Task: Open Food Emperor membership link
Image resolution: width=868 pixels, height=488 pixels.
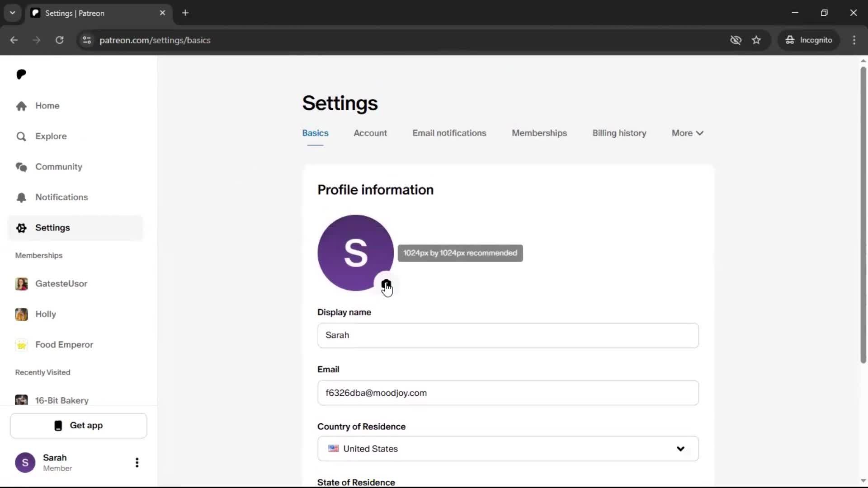Action: click(64, 345)
